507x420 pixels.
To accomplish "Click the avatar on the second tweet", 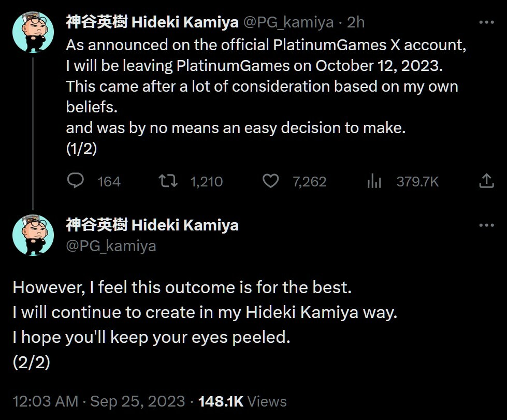I will 33,235.
